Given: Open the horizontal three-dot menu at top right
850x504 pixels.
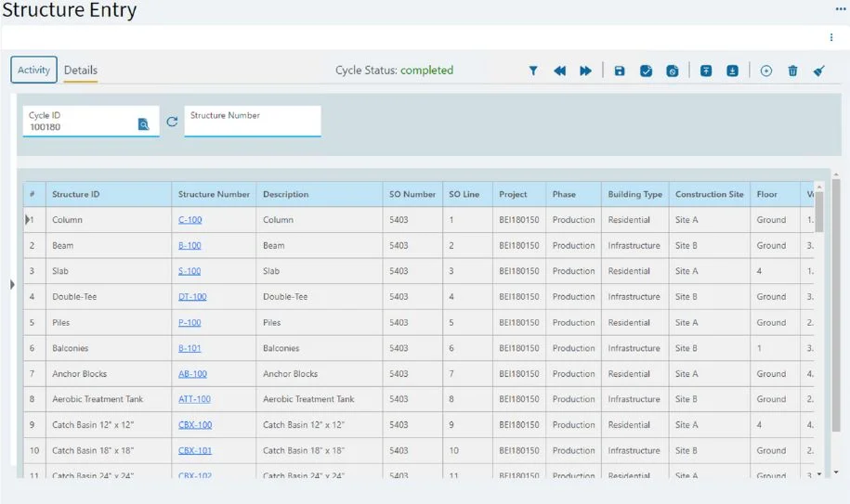Looking at the screenshot, I should click(x=841, y=8).
